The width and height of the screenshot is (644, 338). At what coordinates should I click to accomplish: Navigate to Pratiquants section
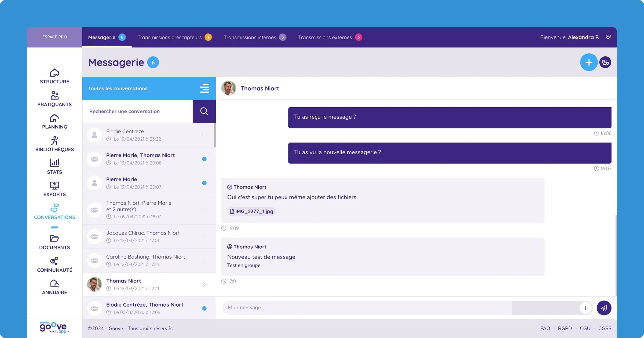pos(54,99)
